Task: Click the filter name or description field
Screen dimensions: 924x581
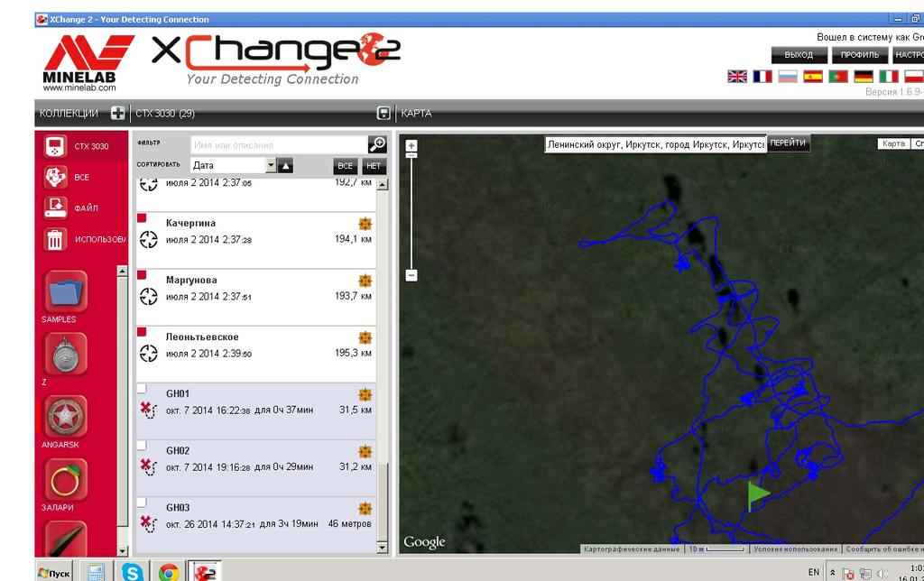Action: coord(280,145)
